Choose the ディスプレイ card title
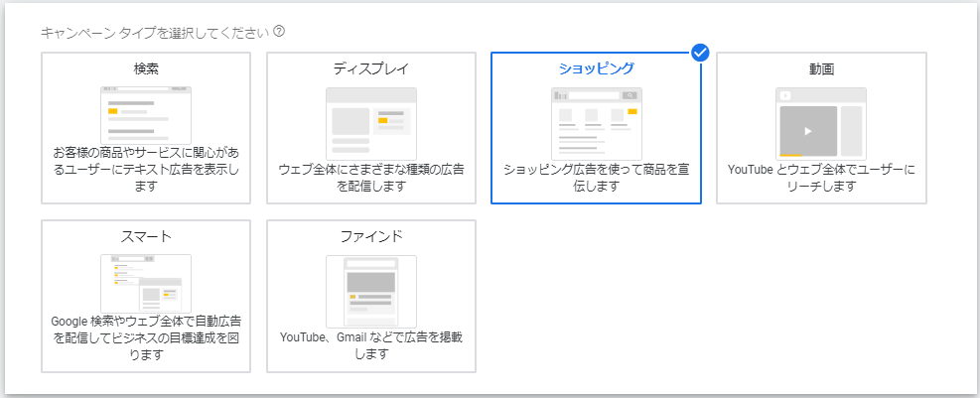Image resolution: width=980 pixels, height=398 pixels. (x=371, y=68)
